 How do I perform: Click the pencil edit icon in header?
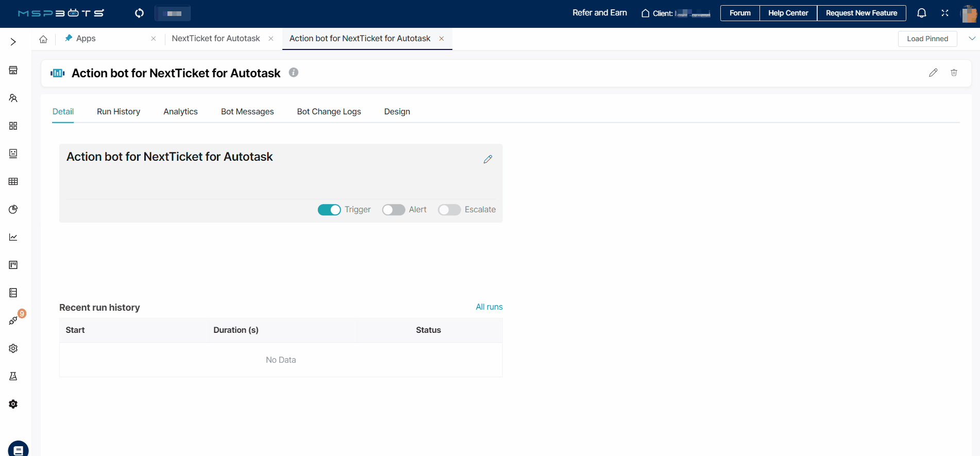click(x=933, y=73)
